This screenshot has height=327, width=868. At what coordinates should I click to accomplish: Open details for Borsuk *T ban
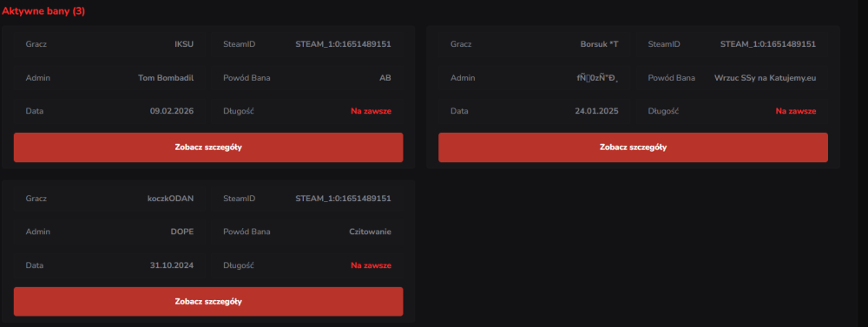[x=633, y=147]
